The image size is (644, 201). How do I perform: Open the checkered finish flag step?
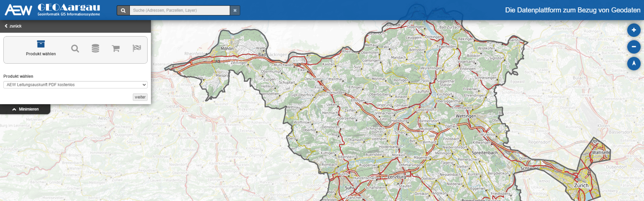(137, 48)
